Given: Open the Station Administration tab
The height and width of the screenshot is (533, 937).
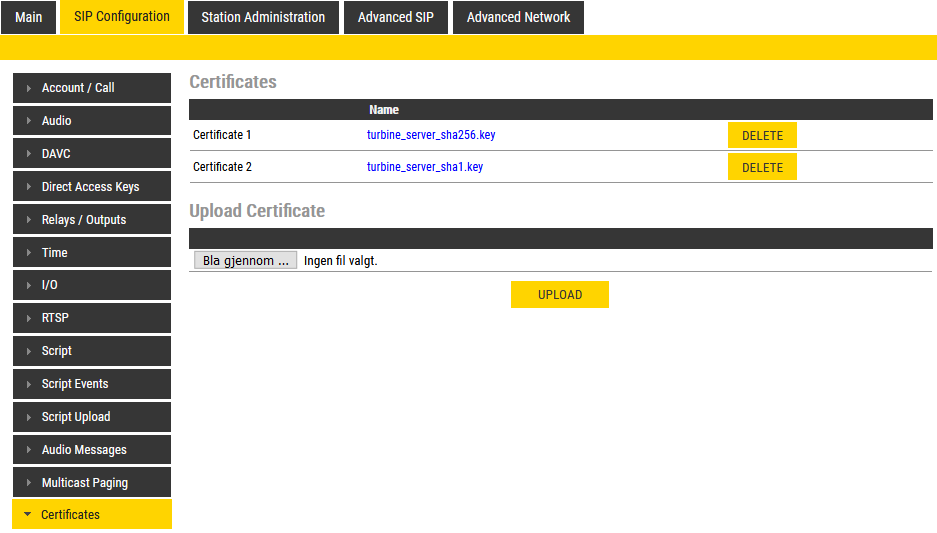Looking at the screenshot, I should click(263, 17).
